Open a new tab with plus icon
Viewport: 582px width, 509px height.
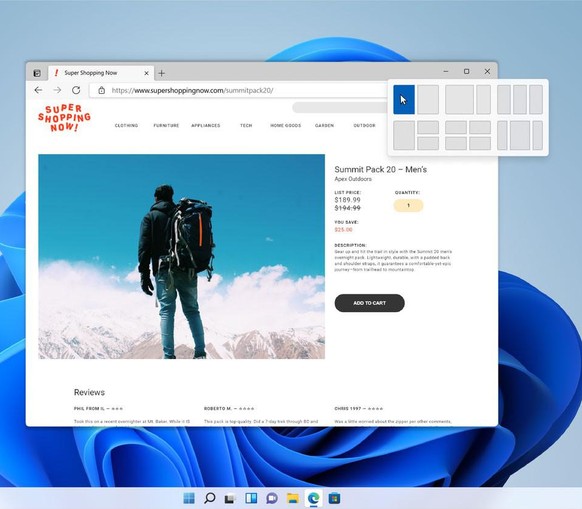pyautogui.click(x=161, y=73)
